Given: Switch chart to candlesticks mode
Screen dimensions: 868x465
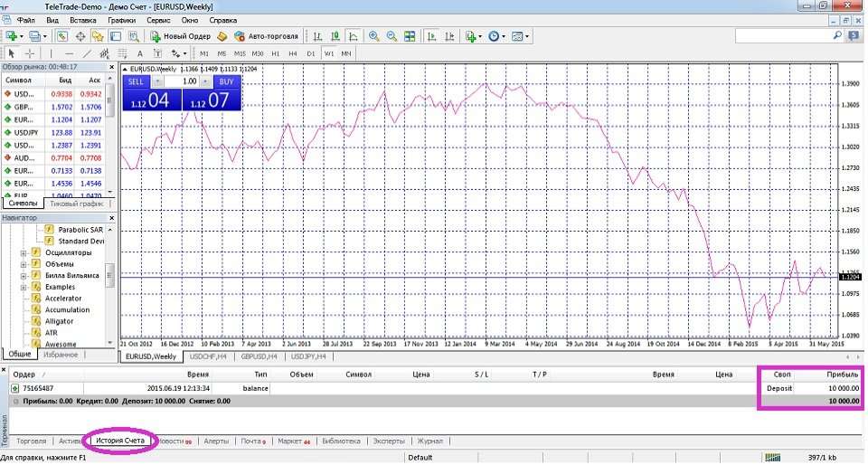Looking at the screenshot, I should click(x=335, y=36).
